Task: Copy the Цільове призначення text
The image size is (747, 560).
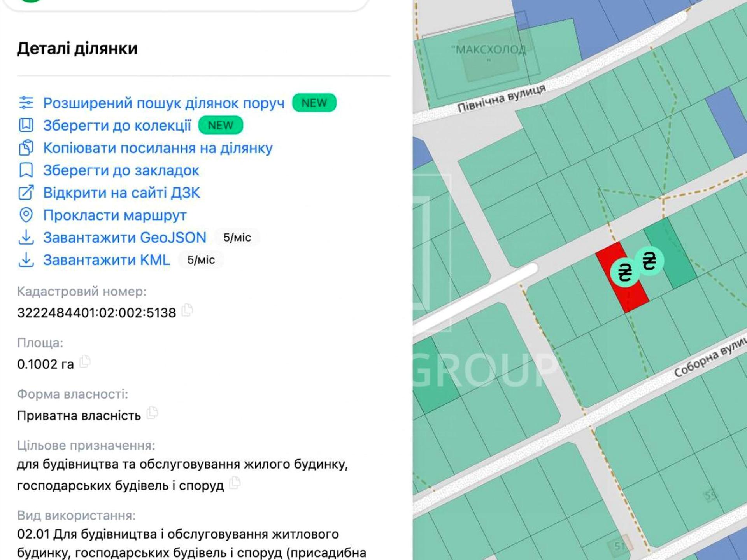Action: (235, 483)
